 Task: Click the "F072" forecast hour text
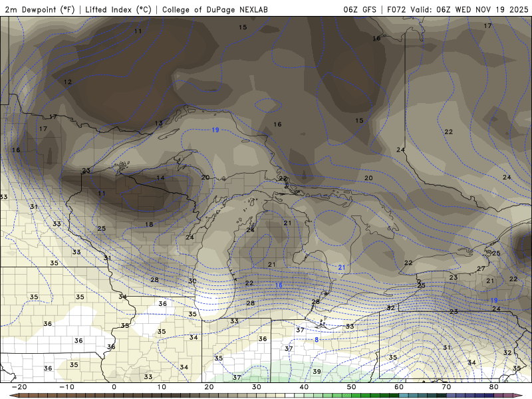396,9
